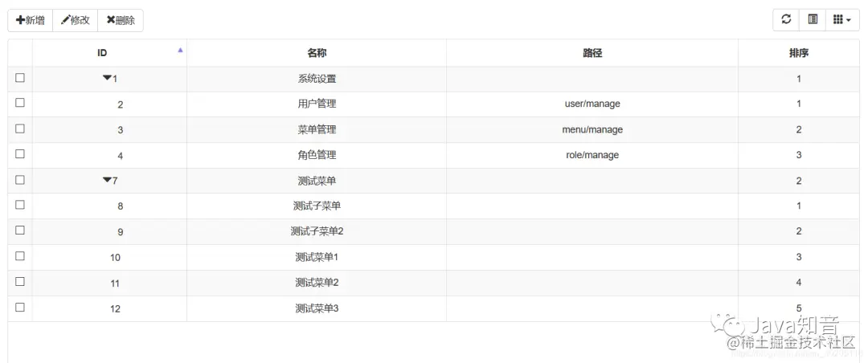Collapse the tree node with ID 1
The height and width of the screenshot is (363, 868).
click(x=107, y=78)
